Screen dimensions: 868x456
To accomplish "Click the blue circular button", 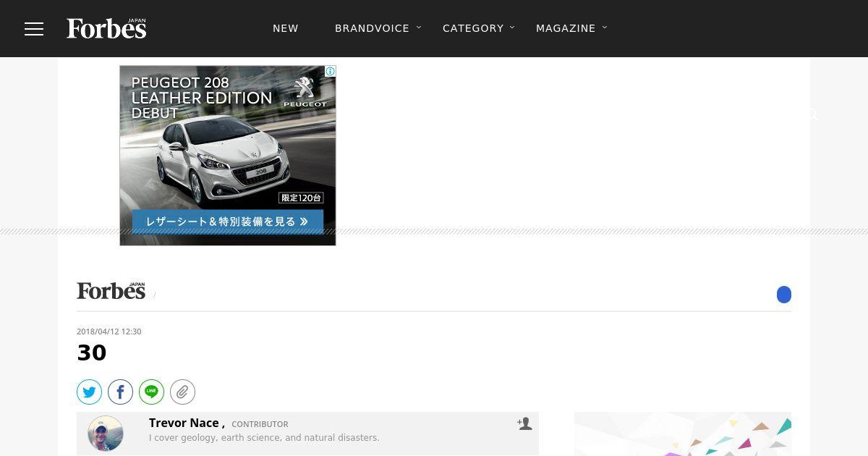I will [784, 295].
